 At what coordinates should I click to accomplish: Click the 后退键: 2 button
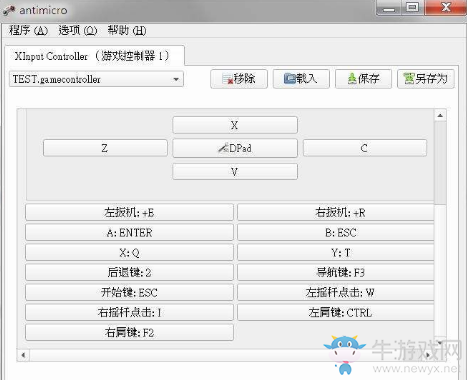(129, 272)
